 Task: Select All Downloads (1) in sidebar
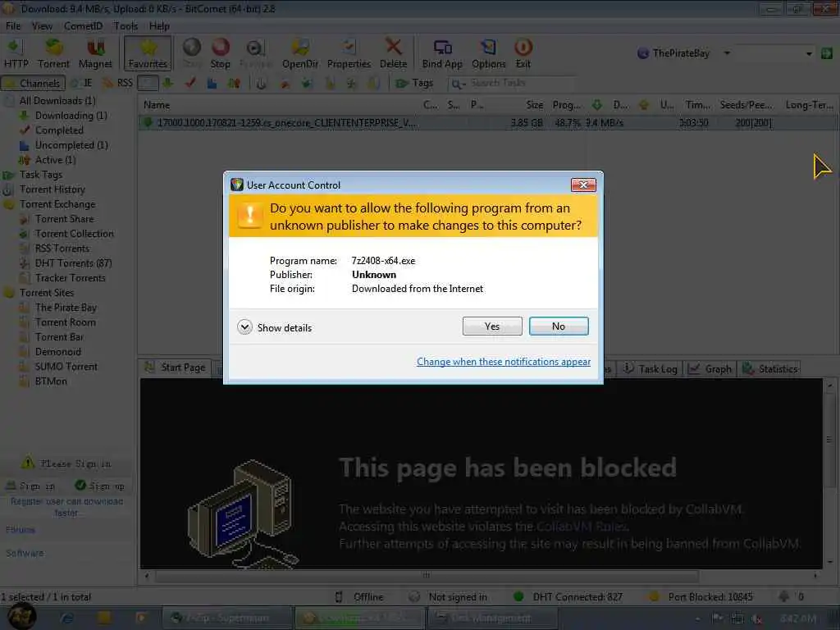pos(57,101)
